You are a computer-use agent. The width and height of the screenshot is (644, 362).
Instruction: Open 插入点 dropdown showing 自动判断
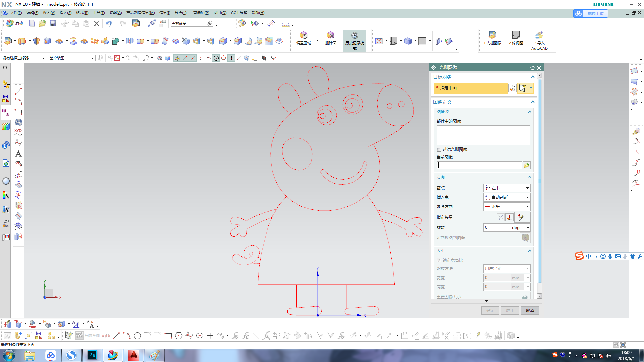(x=506, y=197)
